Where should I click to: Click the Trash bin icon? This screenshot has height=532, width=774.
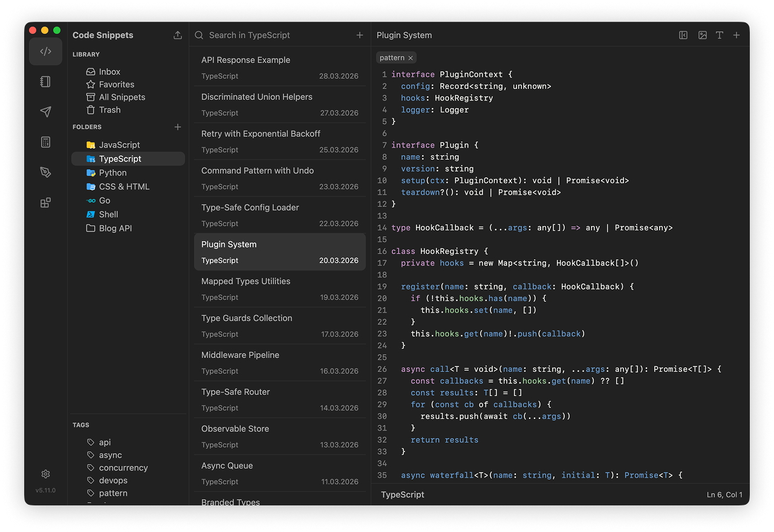[x=91, y=110]
